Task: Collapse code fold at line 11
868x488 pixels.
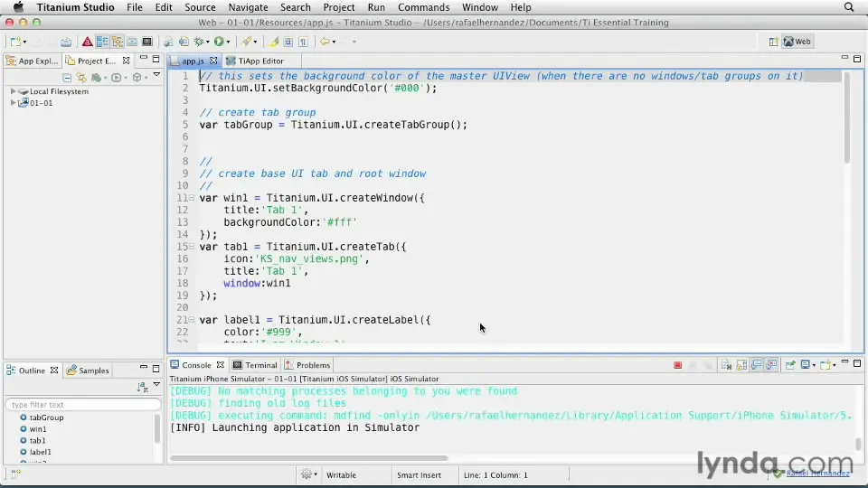Action: coord(192,198)
